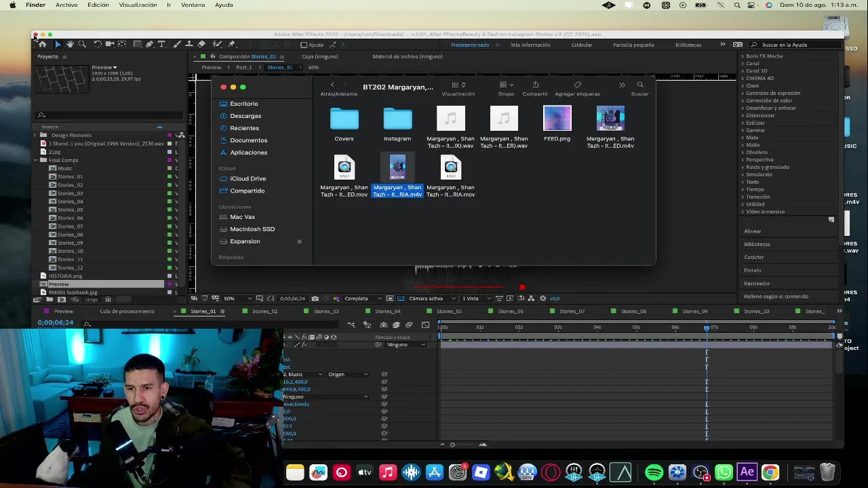Open WhatsApp from the Dock

[724, 472]
